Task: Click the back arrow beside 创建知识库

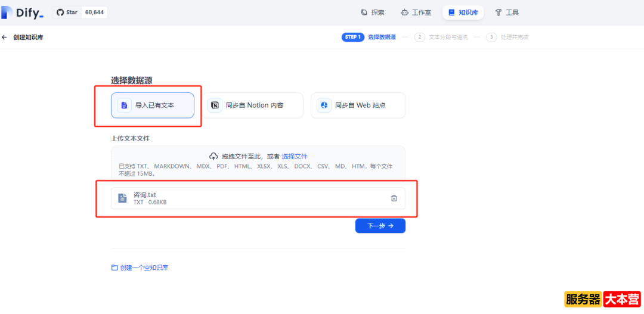Action: [x=5, y=38]
